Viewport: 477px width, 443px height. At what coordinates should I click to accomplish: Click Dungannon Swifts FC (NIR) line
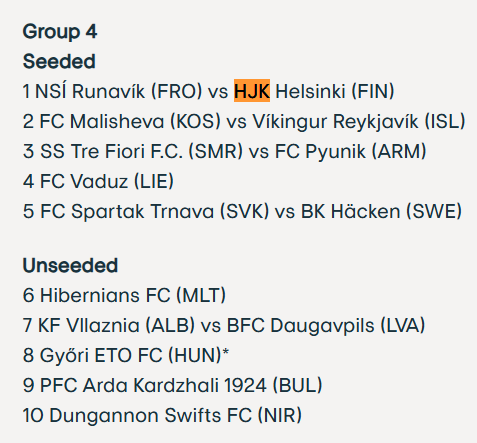point(162,415)
